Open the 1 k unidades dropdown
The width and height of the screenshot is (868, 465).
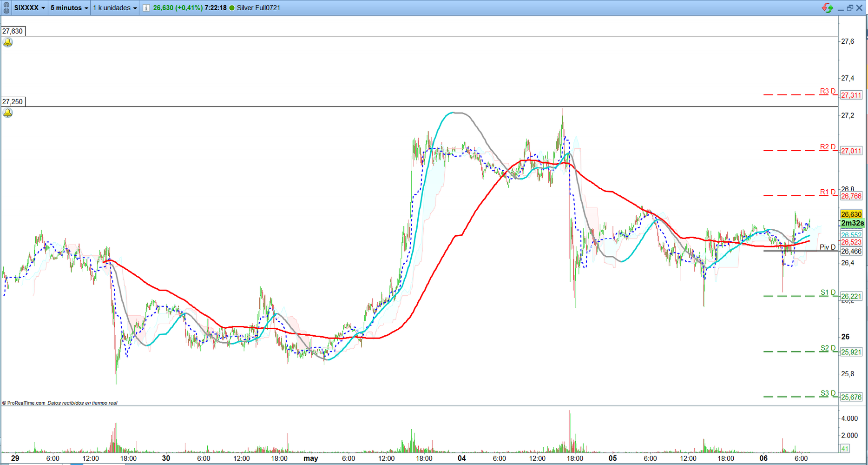click(115, 8)
